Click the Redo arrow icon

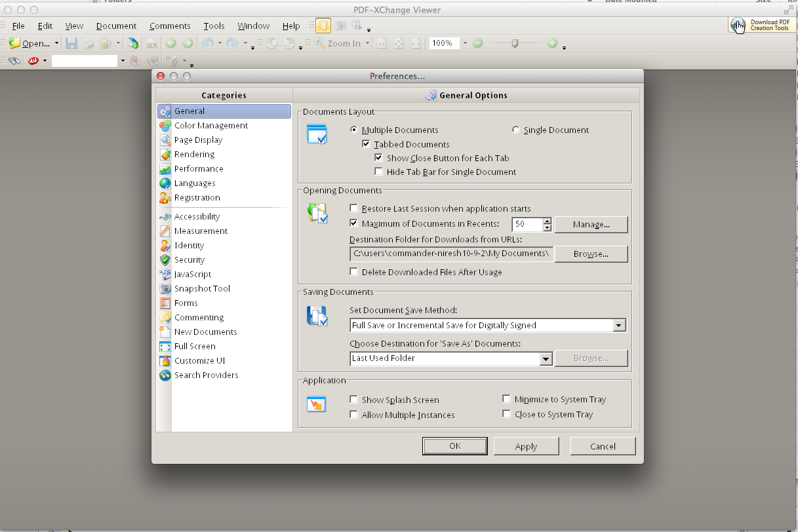coord(232,43)
